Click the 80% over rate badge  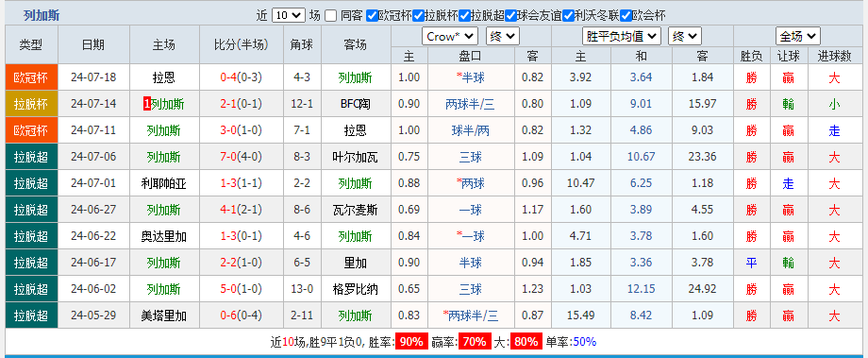pyautogui.click(x=526, y=341)
